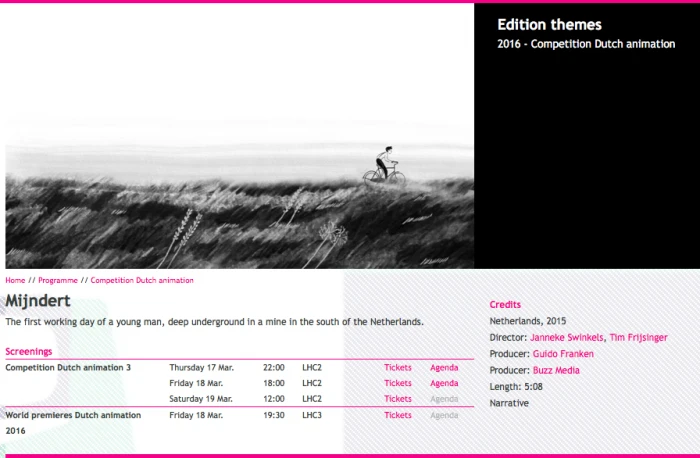The image size is (700, 458).
Task: Click the LHC3 venue cell
Action: pos(312,415)
